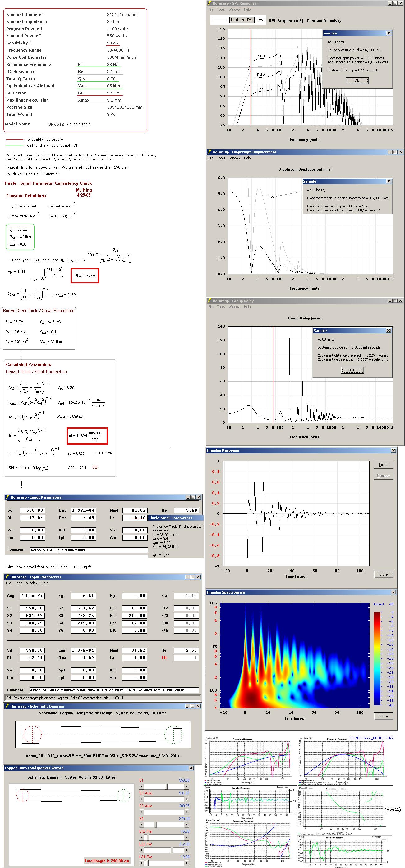Click the lightning icon of Group Delay window
Screen dimensions: 405x868
tap(209, 301)
